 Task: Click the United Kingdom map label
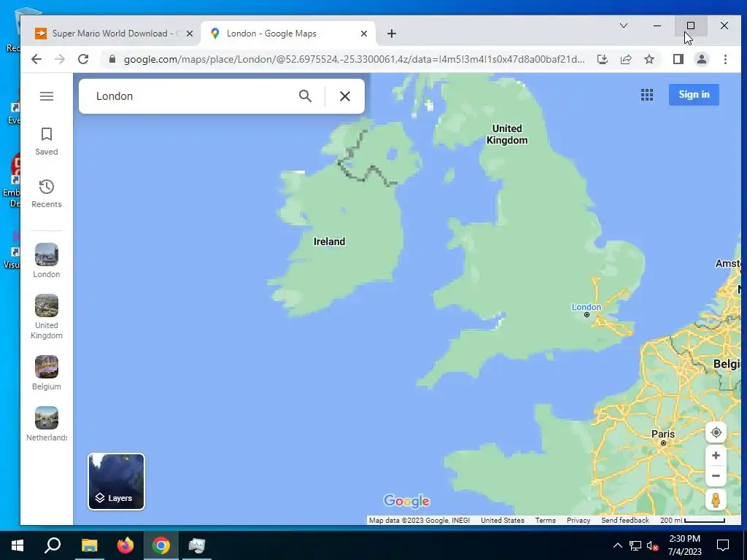(507, 134)
